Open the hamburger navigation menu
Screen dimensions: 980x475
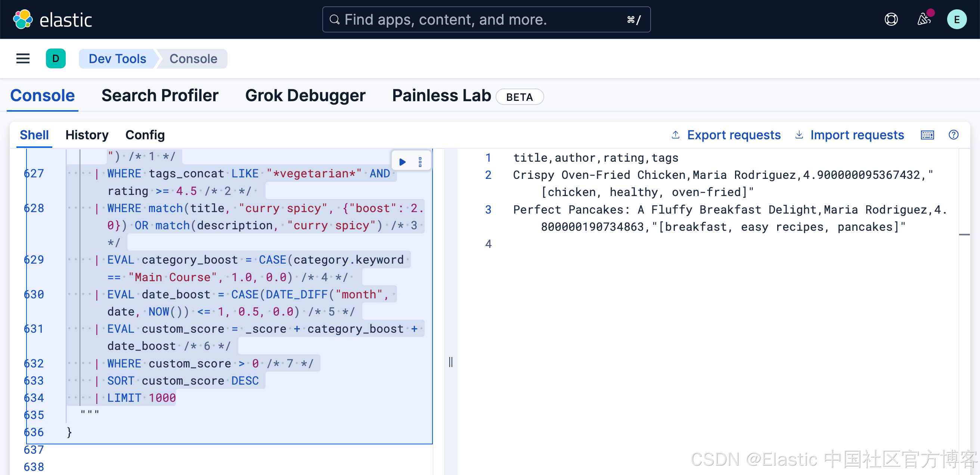tap(23, 59)
